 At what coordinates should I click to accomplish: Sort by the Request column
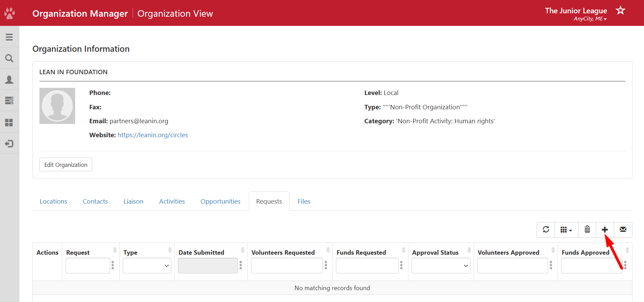pos(115,250)
